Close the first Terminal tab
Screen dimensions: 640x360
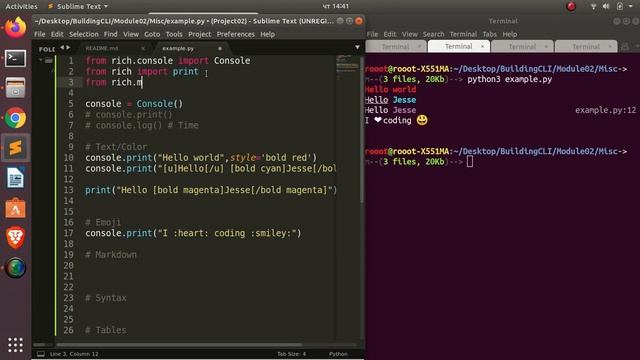pyautogui.click(x=419, y=47)
